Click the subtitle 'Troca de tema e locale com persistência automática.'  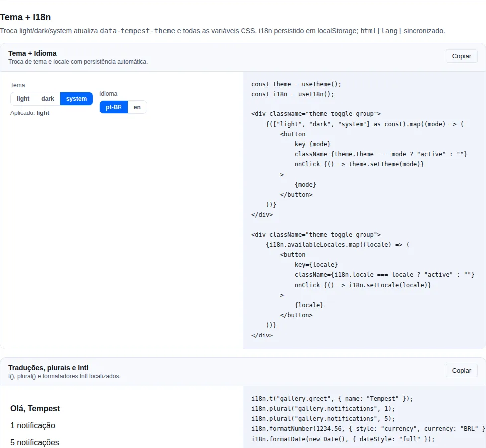(x=78, y=62)
